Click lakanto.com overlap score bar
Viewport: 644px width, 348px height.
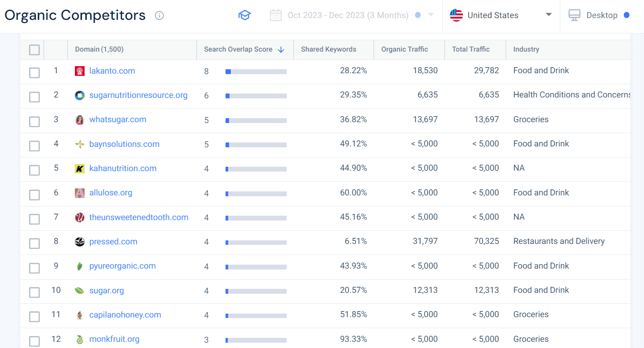point(256,71)
